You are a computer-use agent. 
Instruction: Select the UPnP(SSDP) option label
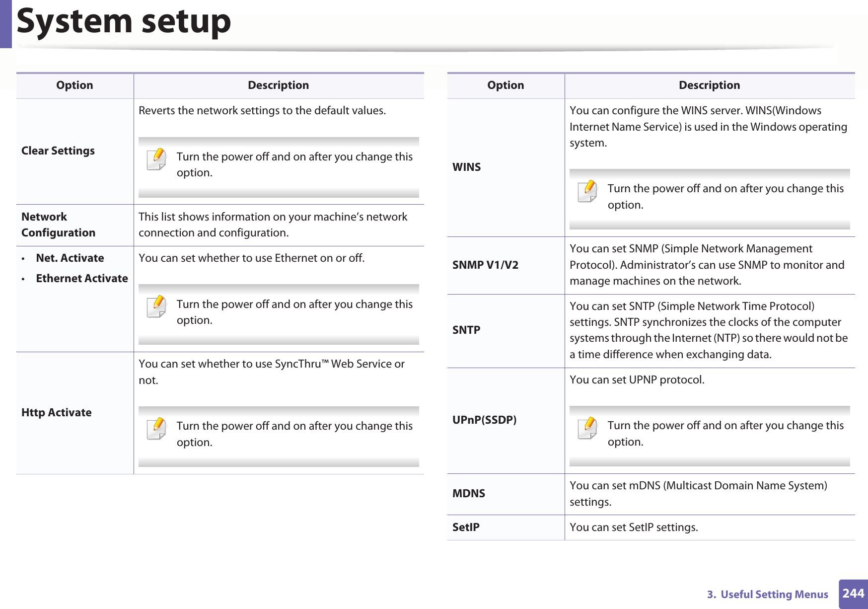point(484,420)
